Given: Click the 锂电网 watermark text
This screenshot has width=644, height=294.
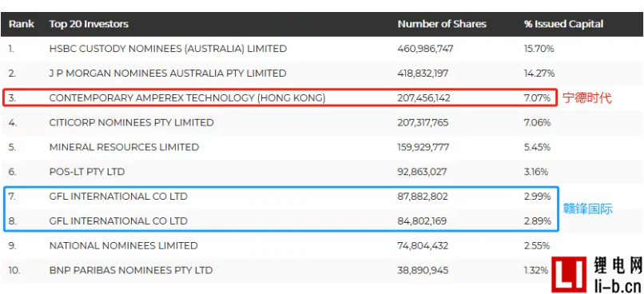Looking at the screenshot, I should pyautogui.click(x=618, y=265).
